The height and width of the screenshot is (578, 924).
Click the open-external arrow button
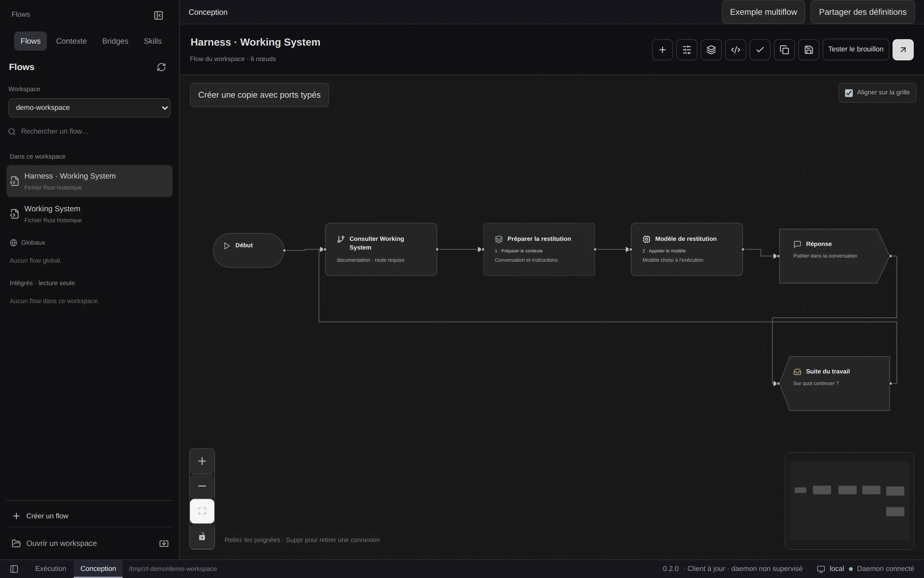pos(903,50)
